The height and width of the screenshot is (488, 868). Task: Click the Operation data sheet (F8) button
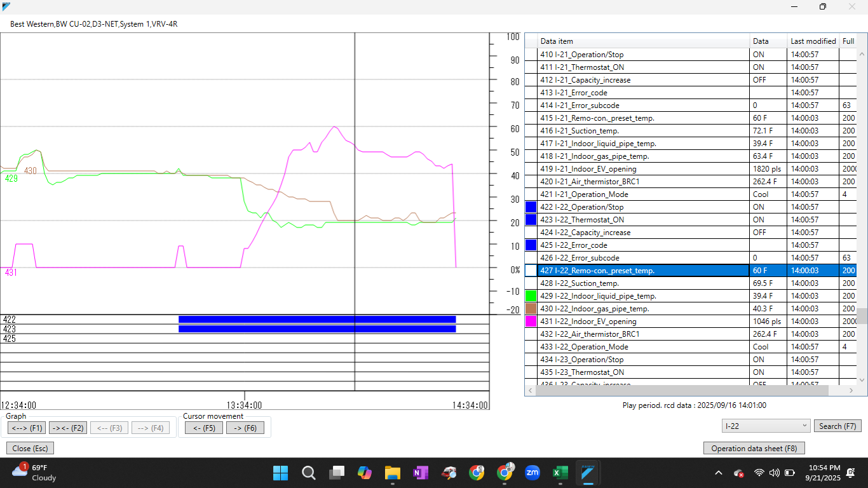coord(754,448)
